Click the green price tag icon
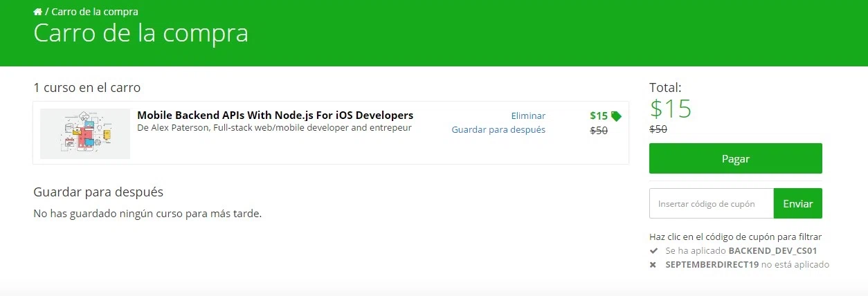Screen dimensions: 868x296 click(x=616, y=116)
